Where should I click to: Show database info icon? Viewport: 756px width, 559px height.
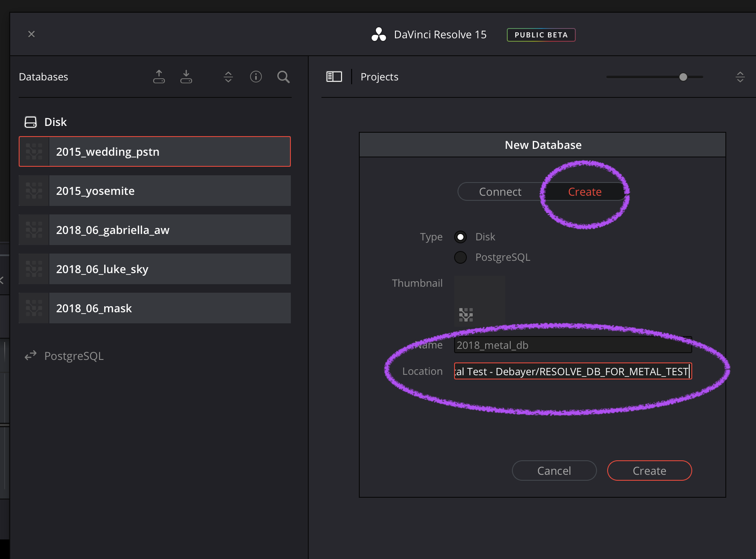pos(256,77)
